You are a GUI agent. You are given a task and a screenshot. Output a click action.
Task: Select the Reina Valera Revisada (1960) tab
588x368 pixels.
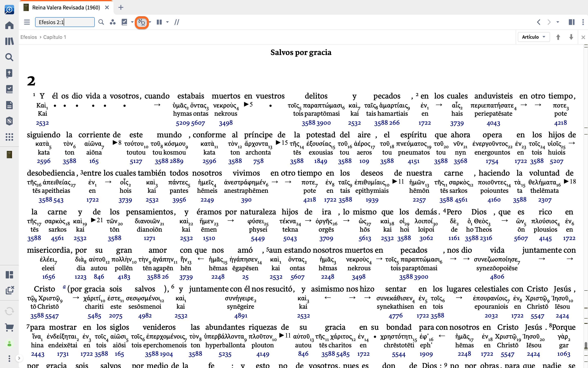[66, 8]
